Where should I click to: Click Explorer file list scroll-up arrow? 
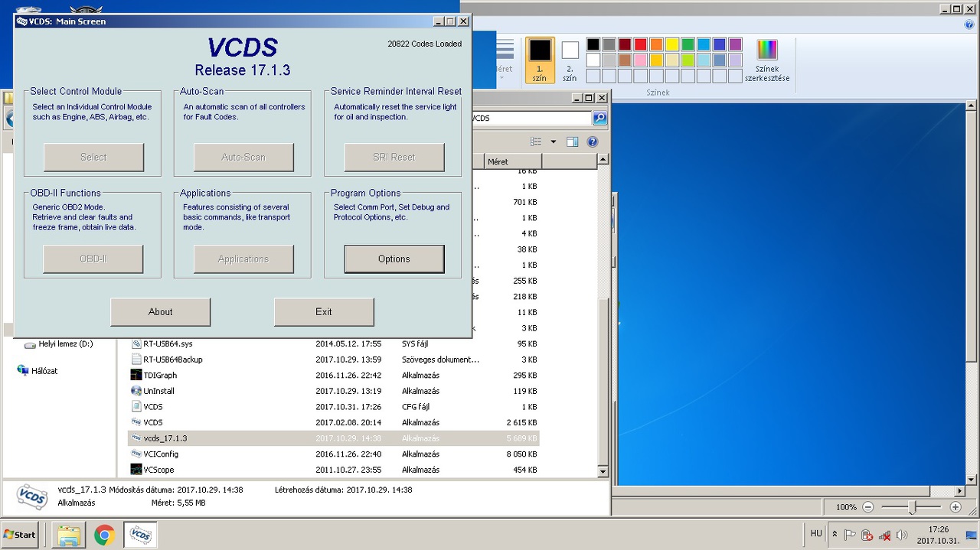[603, 159]
